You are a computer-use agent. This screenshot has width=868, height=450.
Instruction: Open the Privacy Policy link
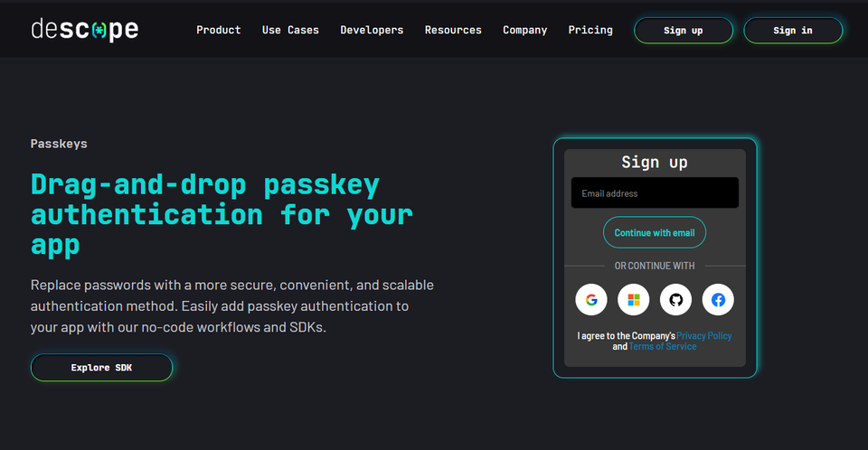coord(703,335)
